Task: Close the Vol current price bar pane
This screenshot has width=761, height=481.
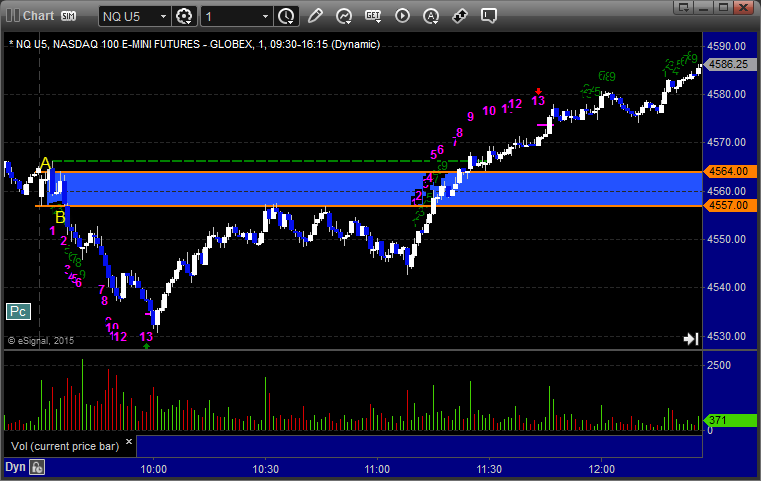Action: pyautogui.click(x=129, y=442)
